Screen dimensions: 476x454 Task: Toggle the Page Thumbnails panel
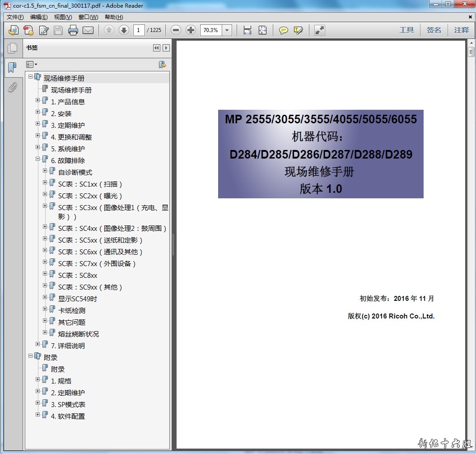point(12,48)
